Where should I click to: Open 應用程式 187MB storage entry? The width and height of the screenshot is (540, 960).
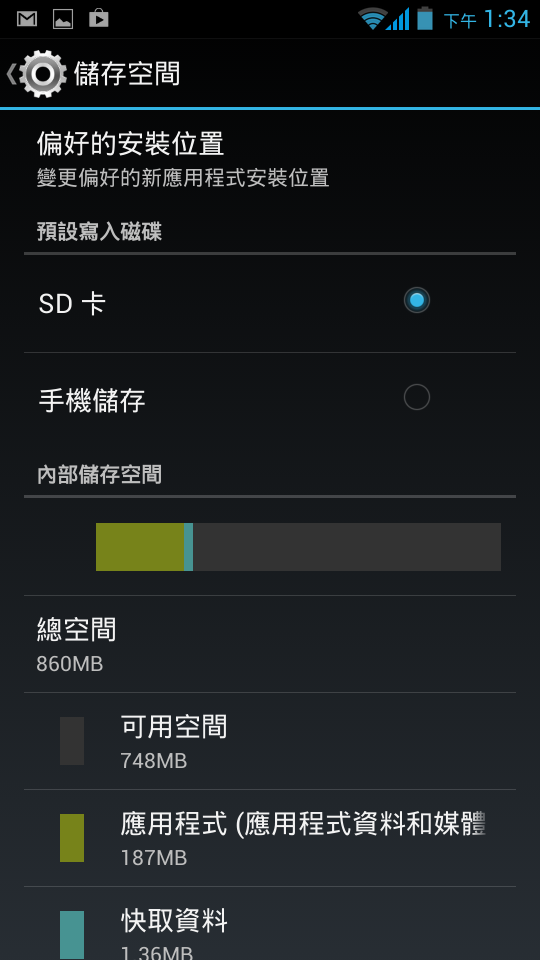[x=270, y=838]
